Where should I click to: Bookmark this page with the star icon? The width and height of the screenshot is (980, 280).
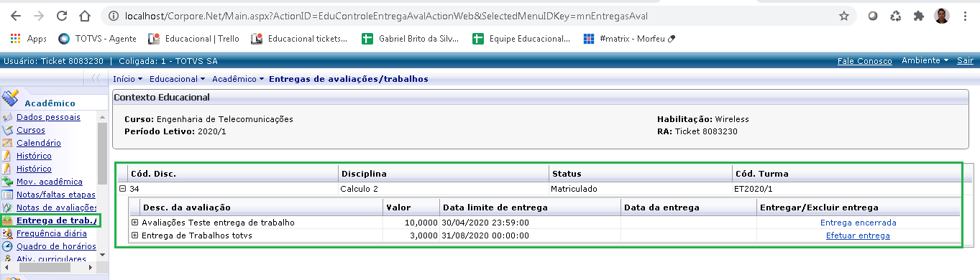click(x=844, y=15)
